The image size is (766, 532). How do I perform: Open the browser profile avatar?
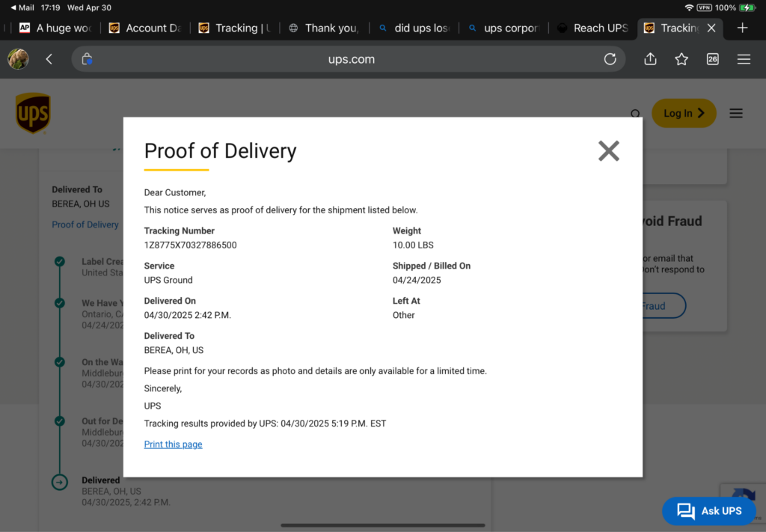[x=18, y=59]
